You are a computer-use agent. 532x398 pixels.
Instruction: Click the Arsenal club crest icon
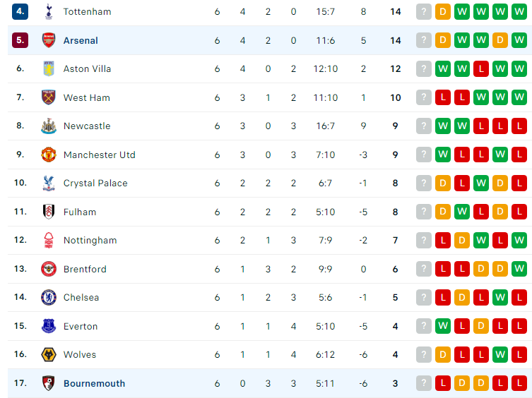pos(49,40)
